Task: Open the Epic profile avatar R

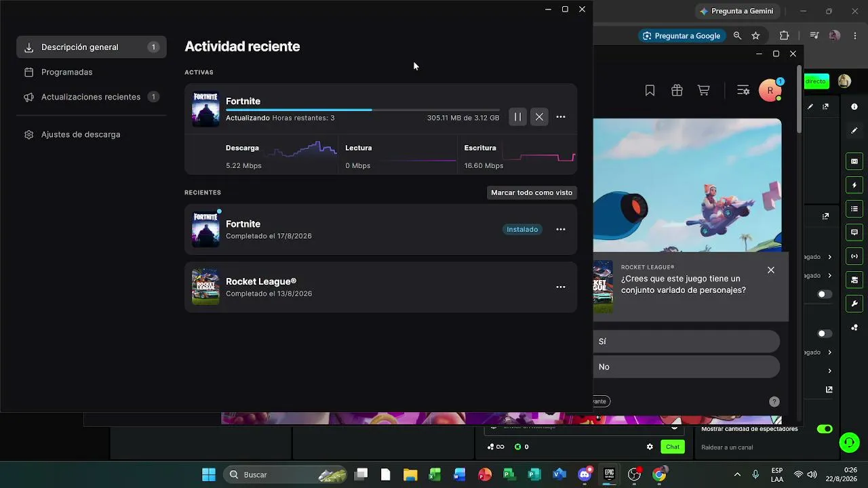Action: click(770, 91)
